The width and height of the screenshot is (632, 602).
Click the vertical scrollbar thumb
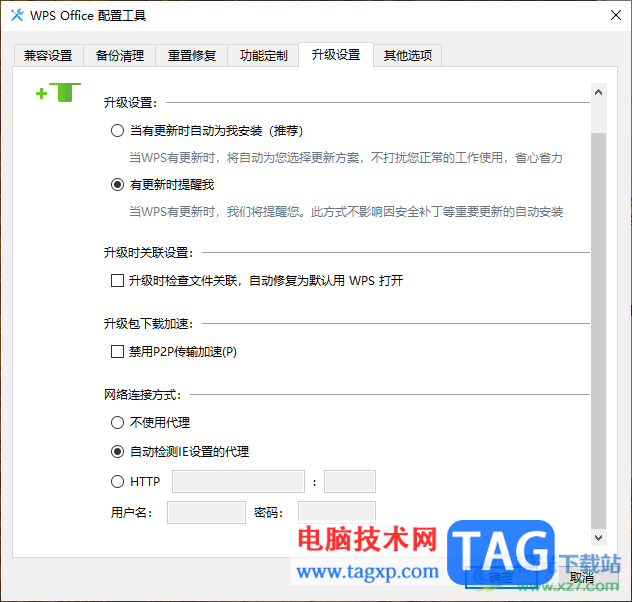pos(599,330)
